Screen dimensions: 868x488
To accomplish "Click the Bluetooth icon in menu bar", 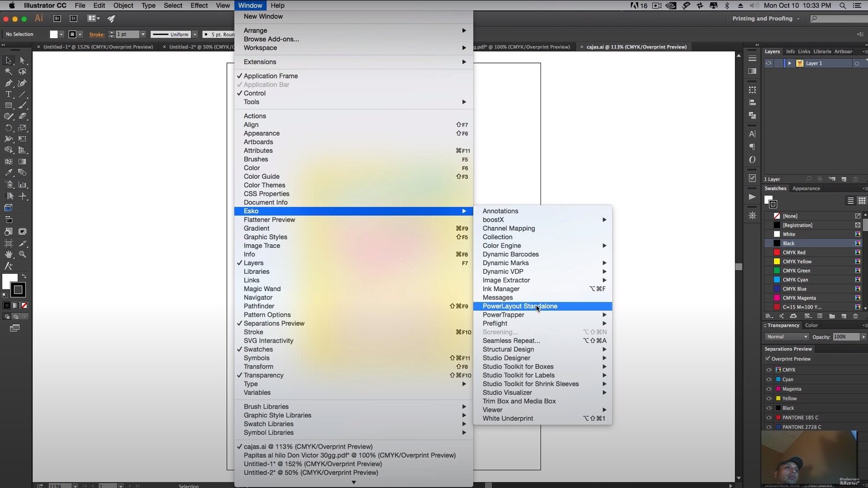I will click(x=727, y=5).
